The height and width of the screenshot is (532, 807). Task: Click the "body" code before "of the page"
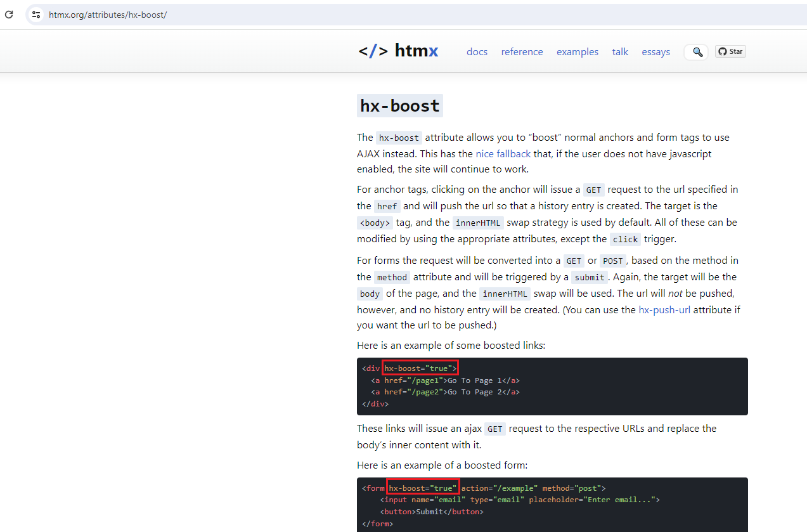[370, 294]
